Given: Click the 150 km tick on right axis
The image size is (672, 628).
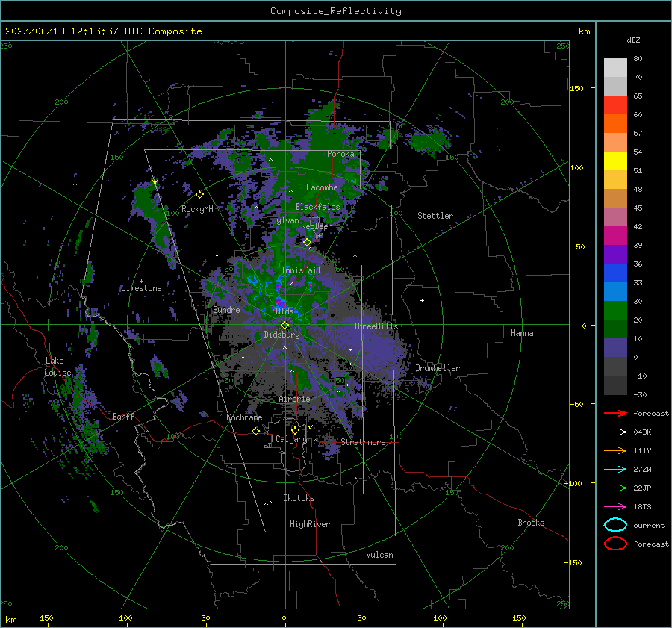Looking at the screenshot, I should 577,88.
